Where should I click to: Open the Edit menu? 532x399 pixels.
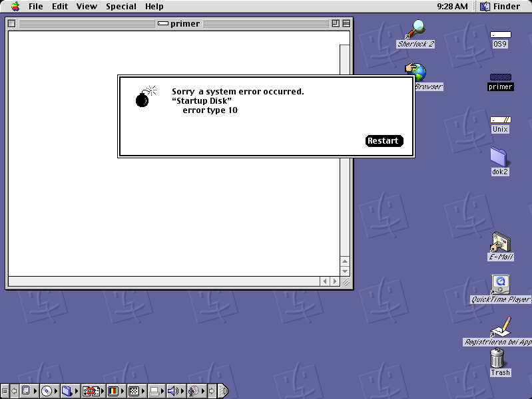click(x=60, y=7)
